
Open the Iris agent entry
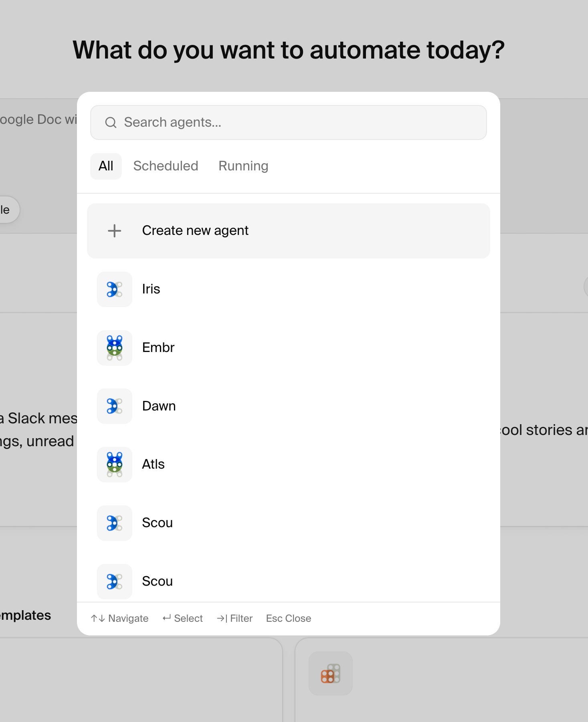(x=289, y=289)
